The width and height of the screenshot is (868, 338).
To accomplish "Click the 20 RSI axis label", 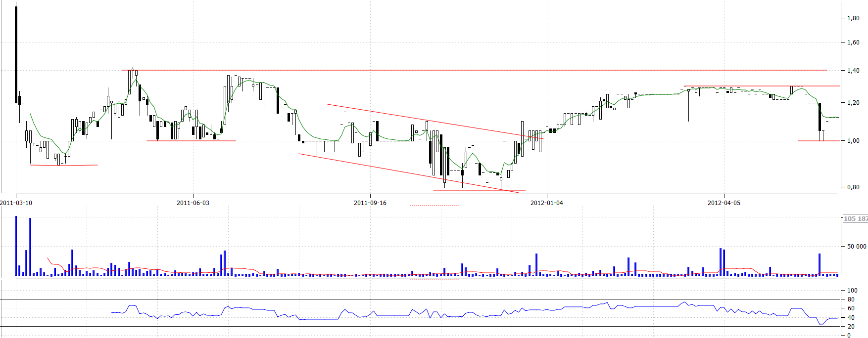I will click(851, 327).
